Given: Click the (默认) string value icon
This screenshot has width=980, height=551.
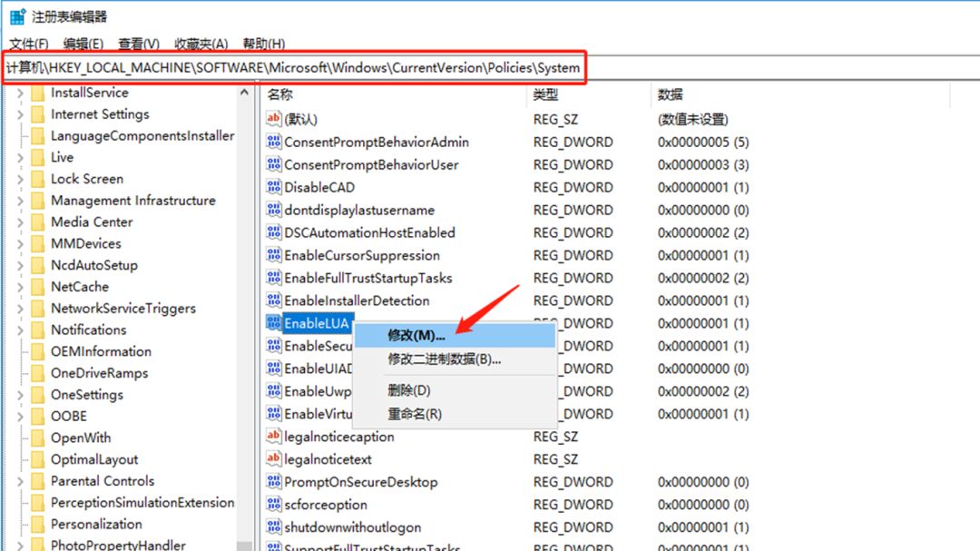Looking at the screenshot, I should [x=273, y=118].
